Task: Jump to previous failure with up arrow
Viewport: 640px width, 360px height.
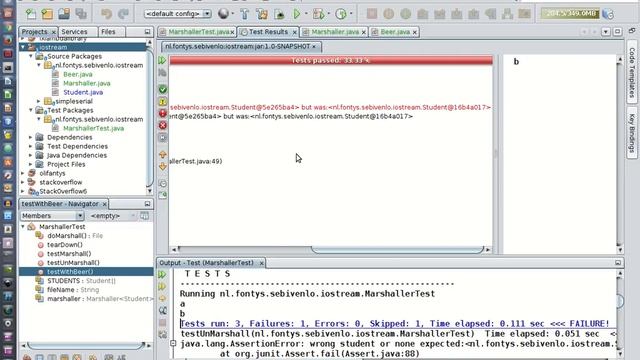Action: pyautogui.click(x=162, y=154)
